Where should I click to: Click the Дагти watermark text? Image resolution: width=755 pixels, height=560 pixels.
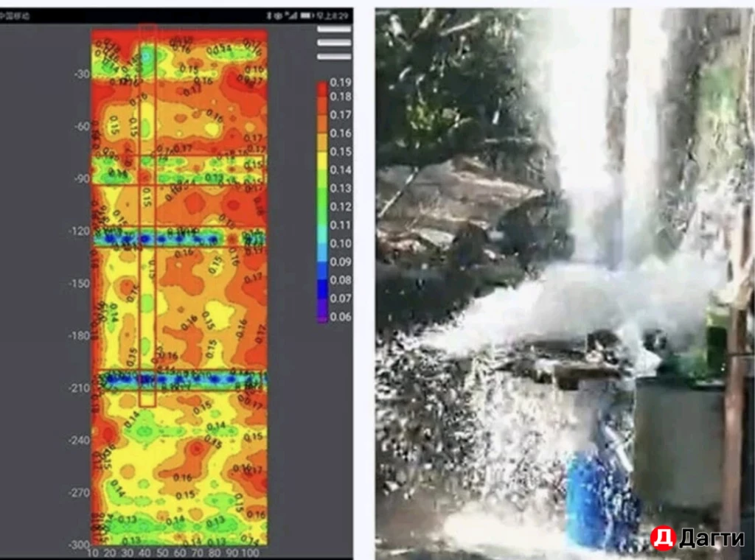[x=711, y=539]
